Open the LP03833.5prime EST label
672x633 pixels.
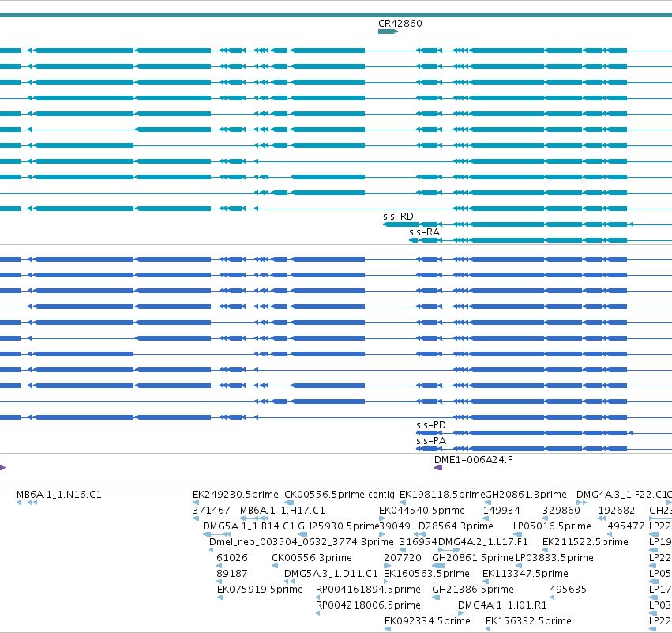point(554,558)
